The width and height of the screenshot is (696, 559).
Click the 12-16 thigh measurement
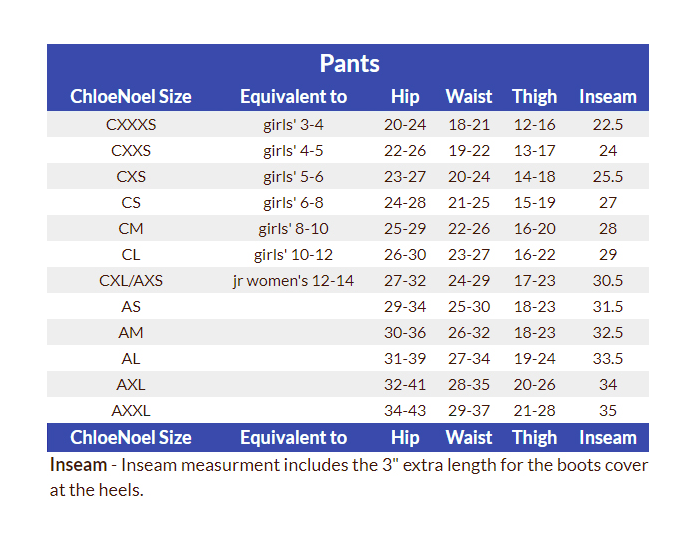(534, 125)
